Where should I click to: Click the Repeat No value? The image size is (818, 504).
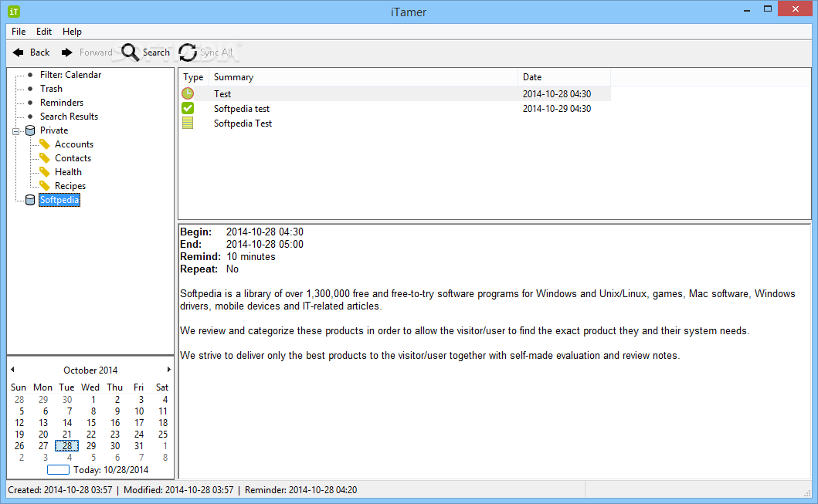point(233,269)
